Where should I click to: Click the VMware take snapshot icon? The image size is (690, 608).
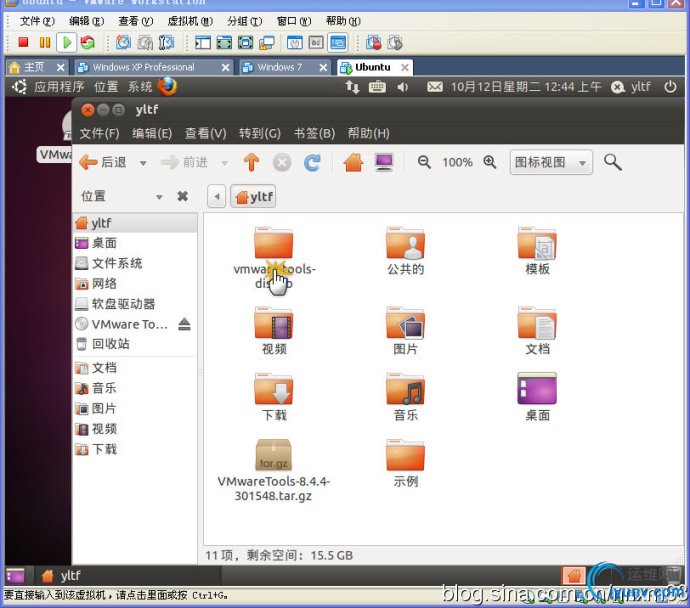[x=123, y=42]
